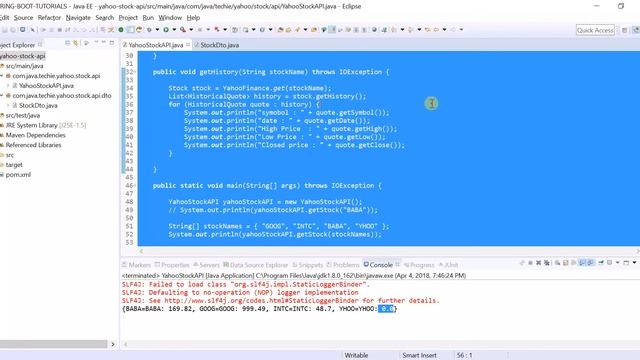This screenshot has width=640, height=360.
Task: Click 'Smart Insert' in status bar
Action: (419, 356)
